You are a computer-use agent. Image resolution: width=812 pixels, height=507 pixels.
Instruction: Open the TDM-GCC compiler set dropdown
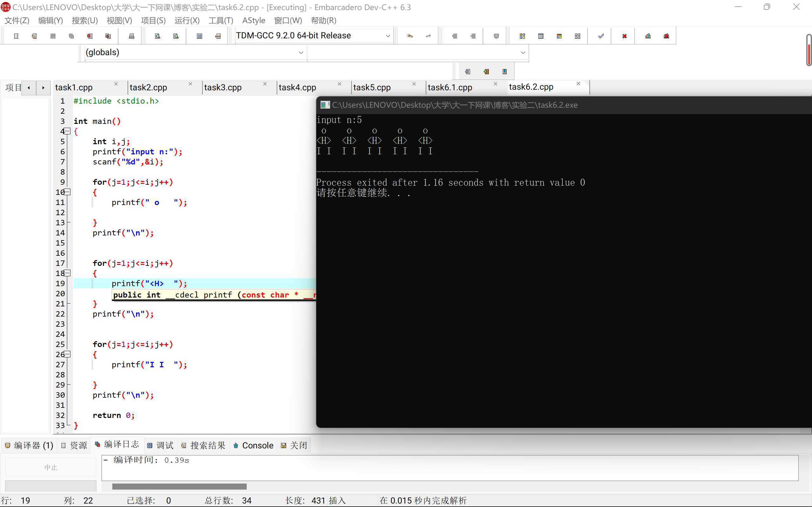pyautogui.click(x=388, y=35)
